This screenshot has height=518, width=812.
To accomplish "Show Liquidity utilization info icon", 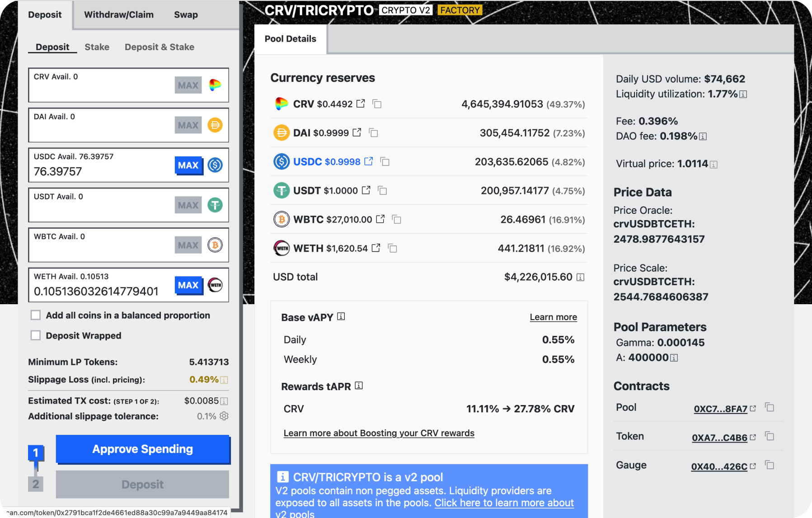I will [743, 94].
